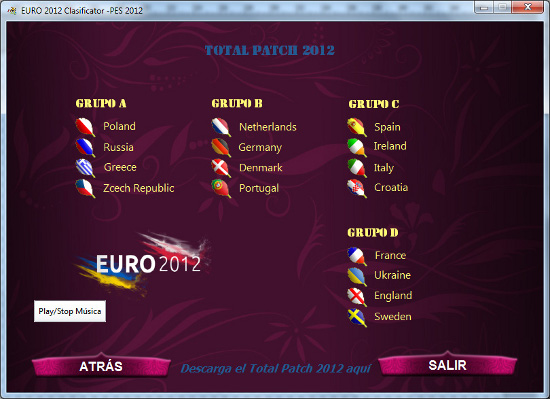Click the Greece flag icon
Viewport: 550px width, 399px height.
85,168
